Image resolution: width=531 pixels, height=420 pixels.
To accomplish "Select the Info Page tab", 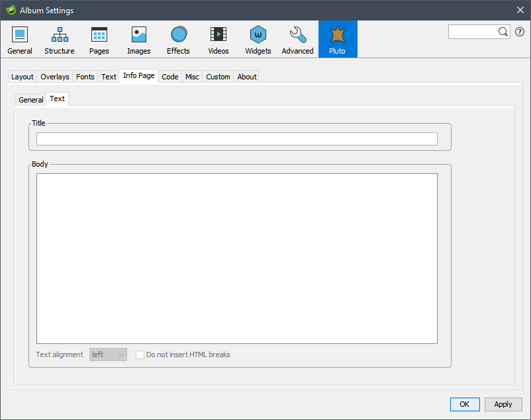I will (139, 76).
